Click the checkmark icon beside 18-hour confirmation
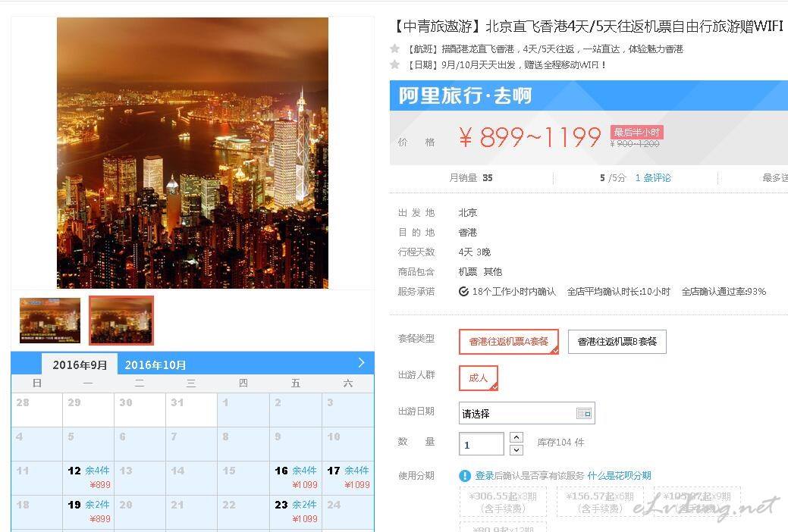 point(464,291)
